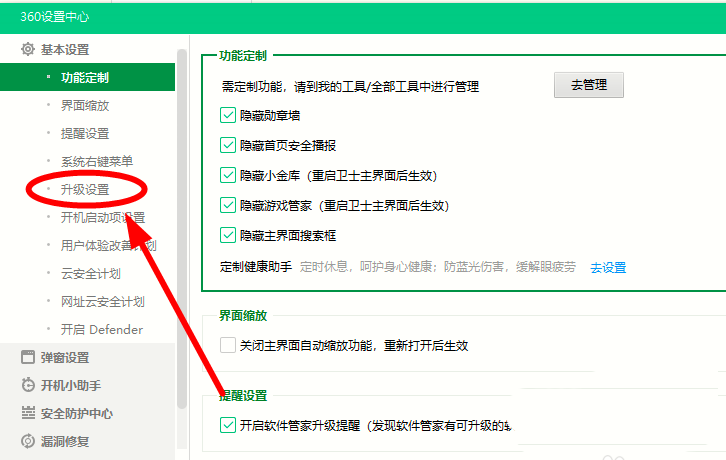This screenshot has height=460, width=726.
Task: Enable 关闭主界面自动缩放功能 checkbox
Action: pyautogui.click(x=227, y=346)
